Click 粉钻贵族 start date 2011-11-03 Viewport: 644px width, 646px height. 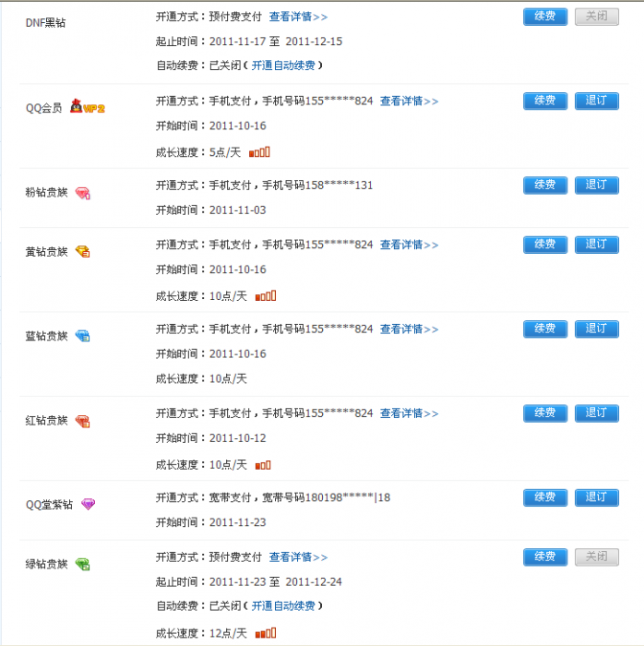238,210
